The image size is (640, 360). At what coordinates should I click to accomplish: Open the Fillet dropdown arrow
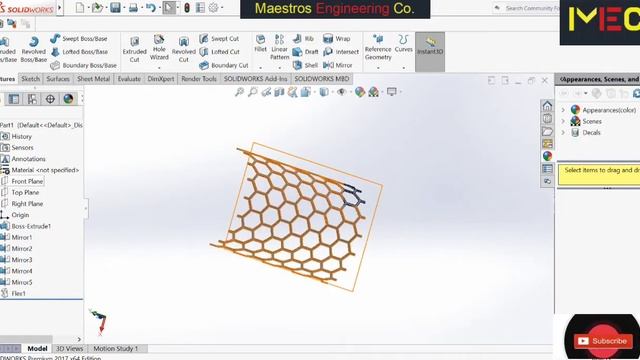(x=260, y=68)
